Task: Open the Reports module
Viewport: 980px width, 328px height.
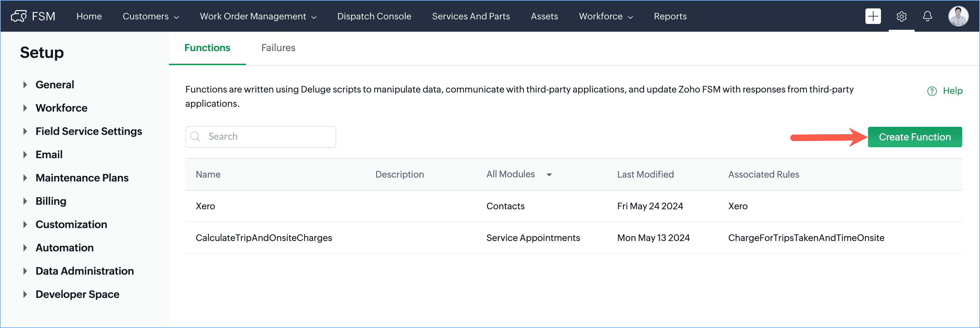Action: 670,16
